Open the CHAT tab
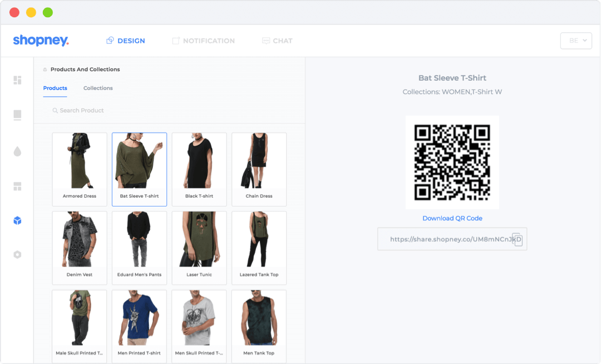Image resolution: width=601 pixels, height=364 pixels. pyautogui.click(x=277, y=41)
